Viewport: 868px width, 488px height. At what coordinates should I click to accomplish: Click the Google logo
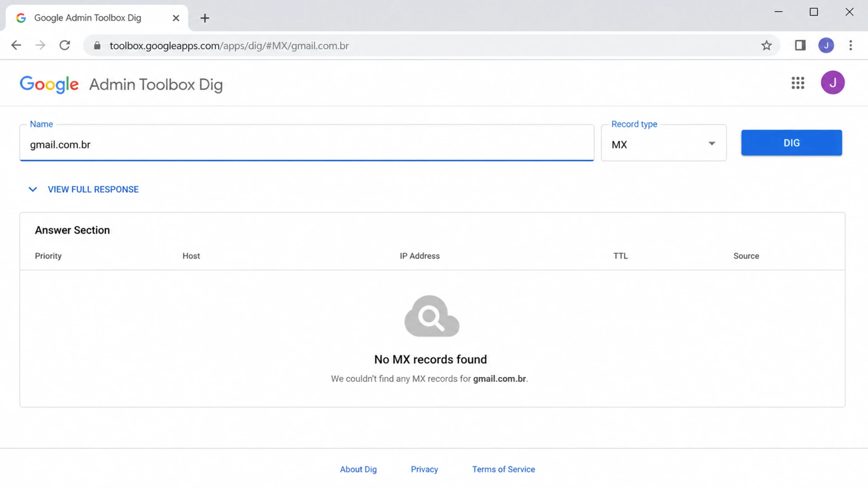(x=49, y=84)
